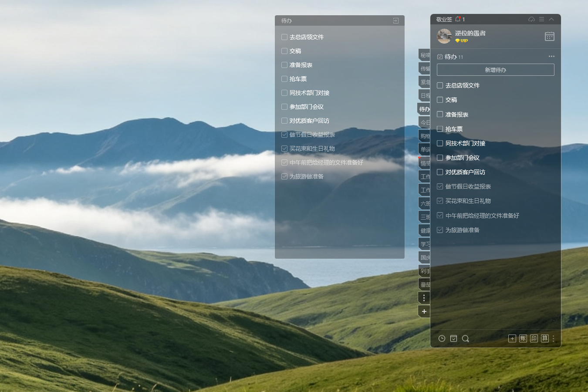
Task: Open the hamburger menu in 敬业签 title bar
Action: click(541, 19)
